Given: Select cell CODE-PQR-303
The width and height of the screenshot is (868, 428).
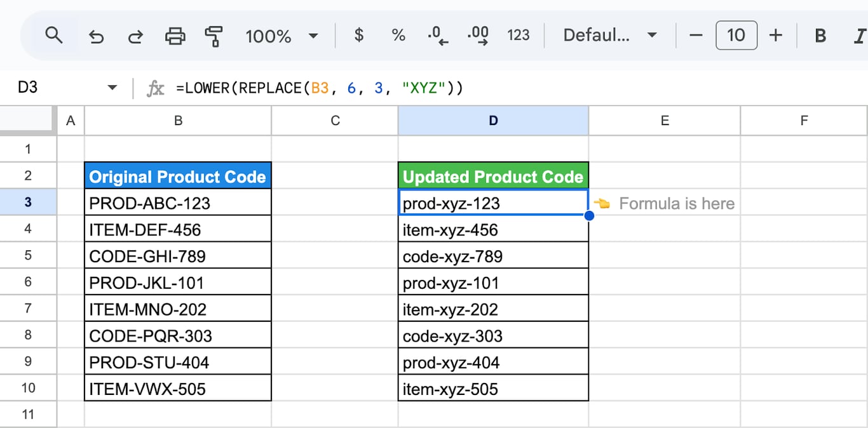Looking at the screenshot, I should tap(178, 335).
